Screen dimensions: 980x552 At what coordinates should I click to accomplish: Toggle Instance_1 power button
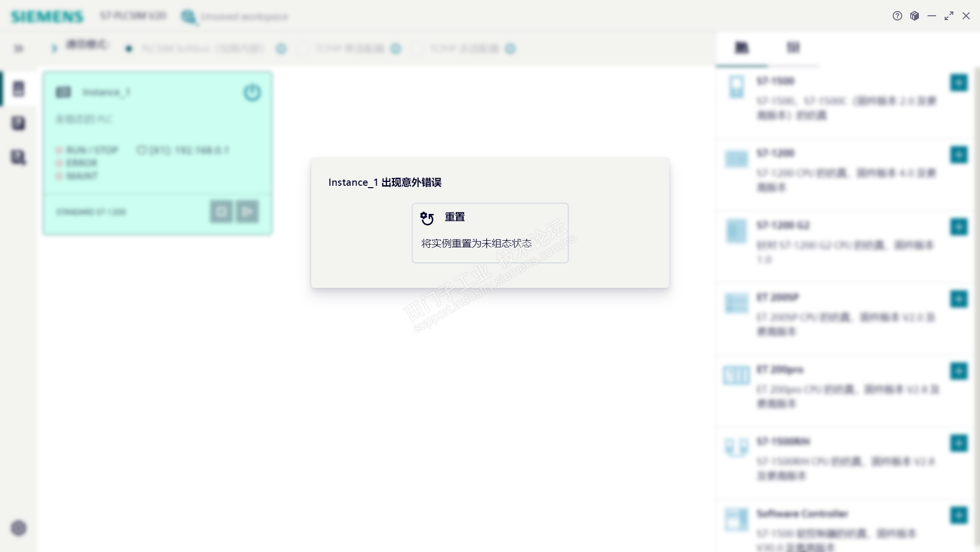pos(252,92)
